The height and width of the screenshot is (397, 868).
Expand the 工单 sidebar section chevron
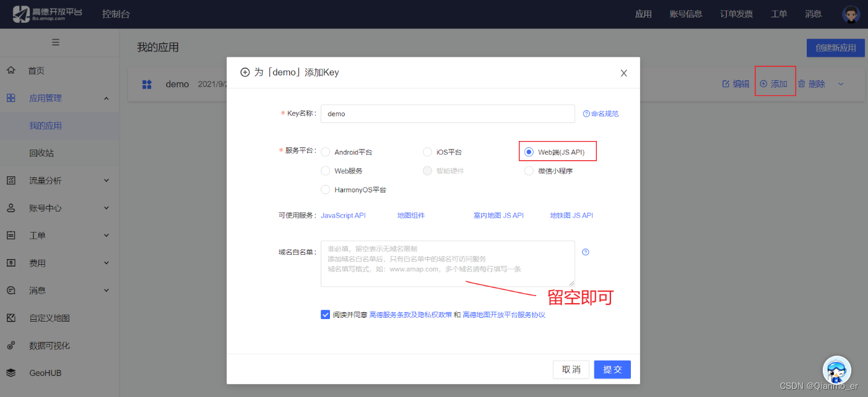tap(106, 236)
